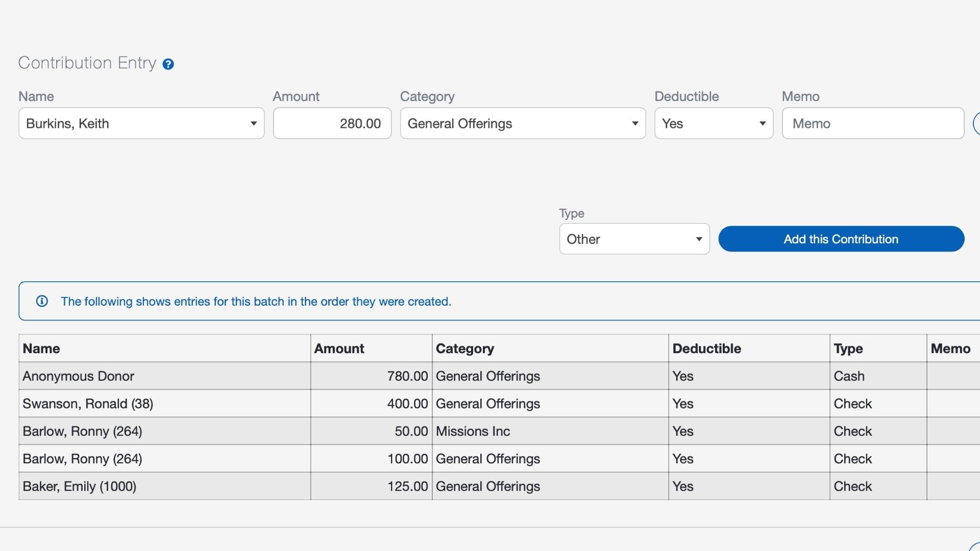Click the 50.00 amount cell
The image size is (980, 551).
point(371,431)
